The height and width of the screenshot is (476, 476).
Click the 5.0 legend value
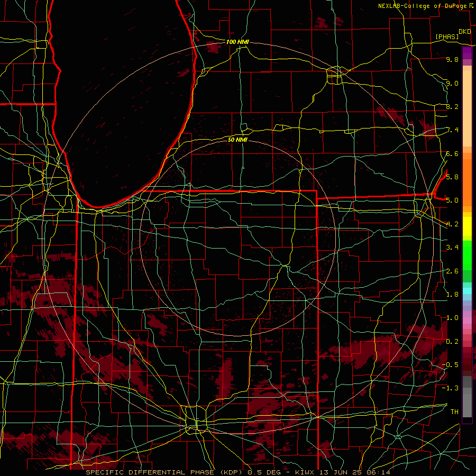click(x=452, y=200)
